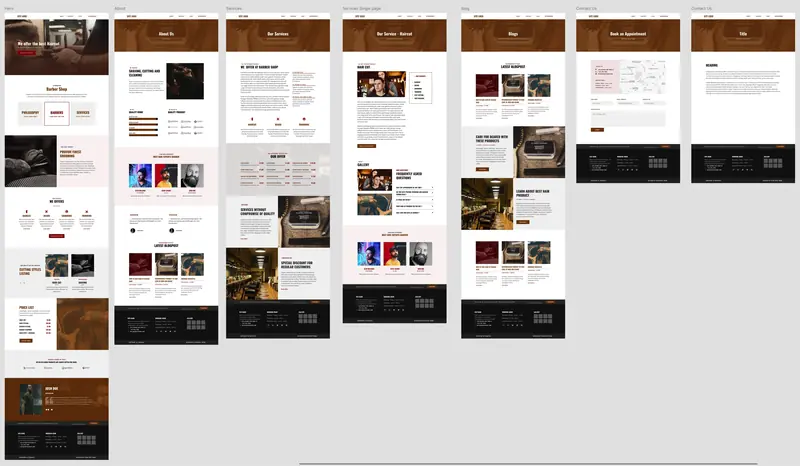Select "CUTTING STYLES LISTING" heading in Hero
The height and width of the screenshot is (466, 800).
click(30, 271)
